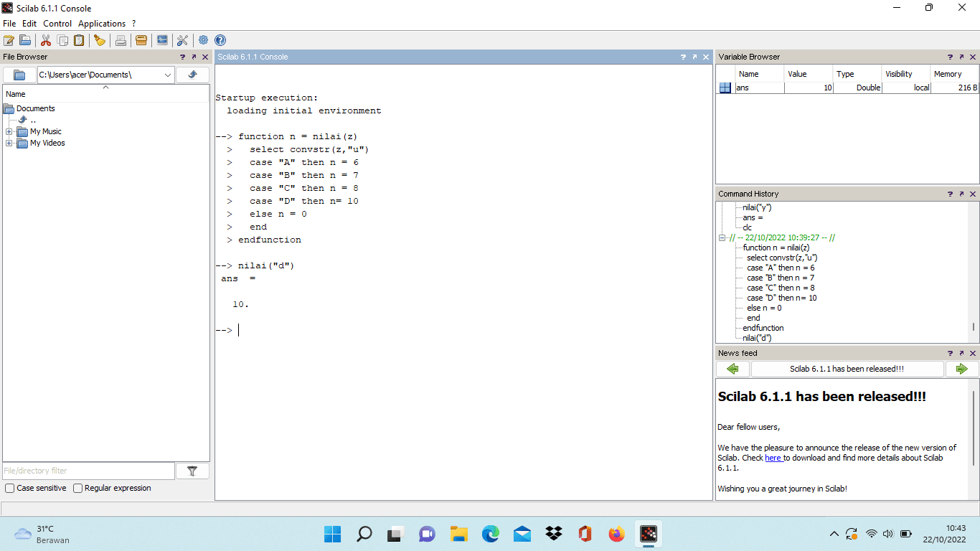Screen dimensions: 980x551
Task: Go to next news with green right arrow
Action: [962, 369]
